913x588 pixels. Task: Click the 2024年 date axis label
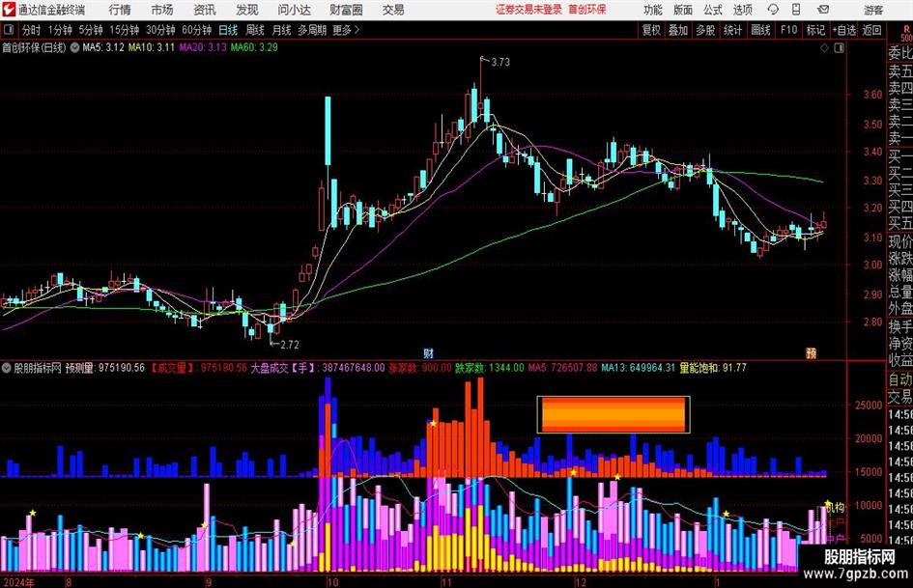[18, 582]
